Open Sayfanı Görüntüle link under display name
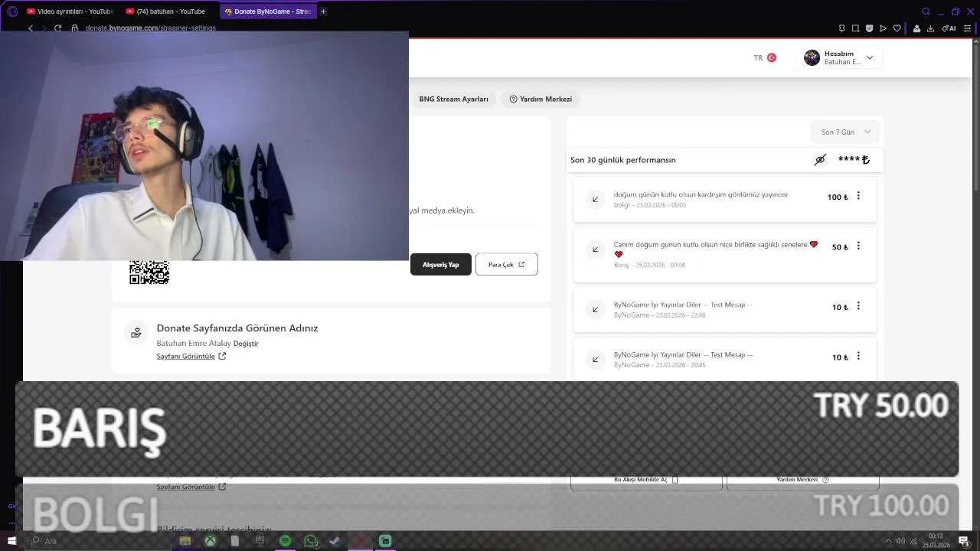This screenshot has height=551, width=980. pyautogui.click(x=191, y=356)
